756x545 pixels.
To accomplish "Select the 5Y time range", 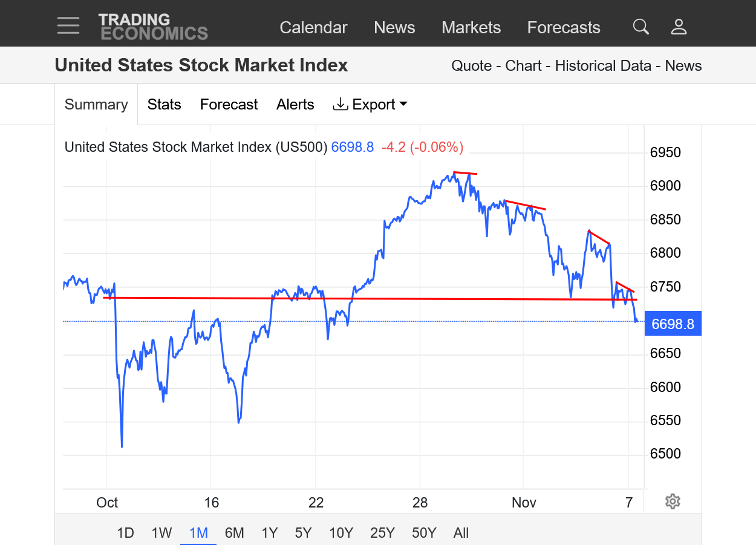I will 303,533.
